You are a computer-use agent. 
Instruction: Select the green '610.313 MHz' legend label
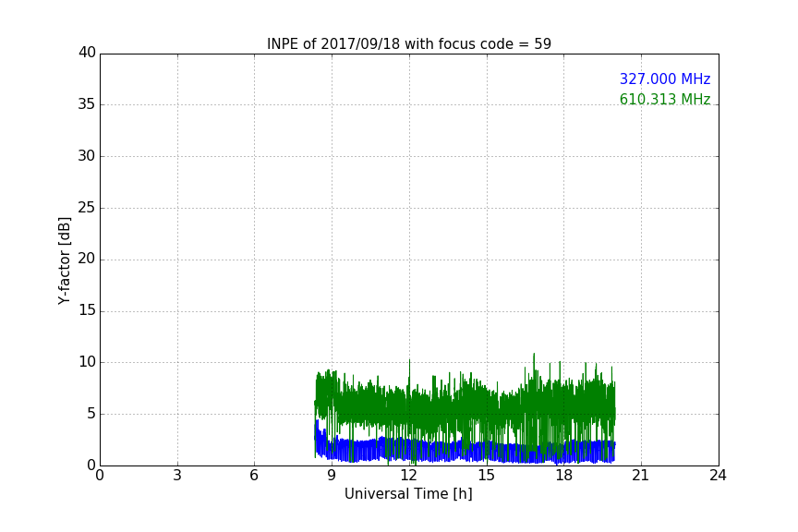pyautogui.click(x=665, y=99)
